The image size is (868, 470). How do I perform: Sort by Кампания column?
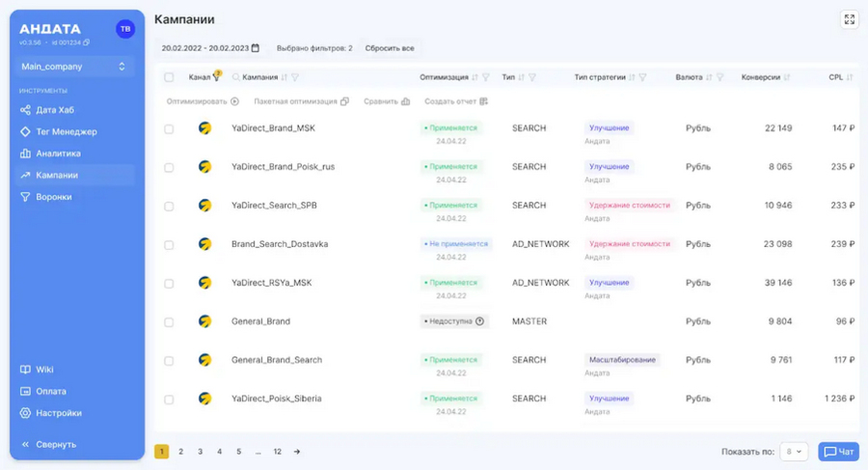(x=284, y=77)
